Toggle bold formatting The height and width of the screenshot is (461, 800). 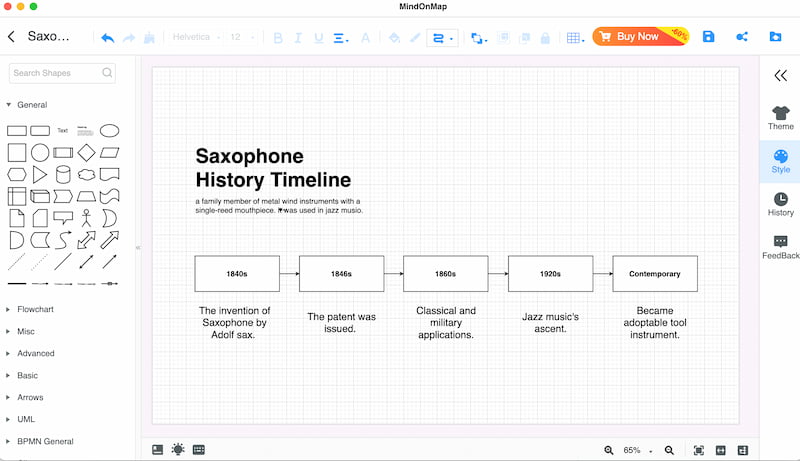coord(278,38)
